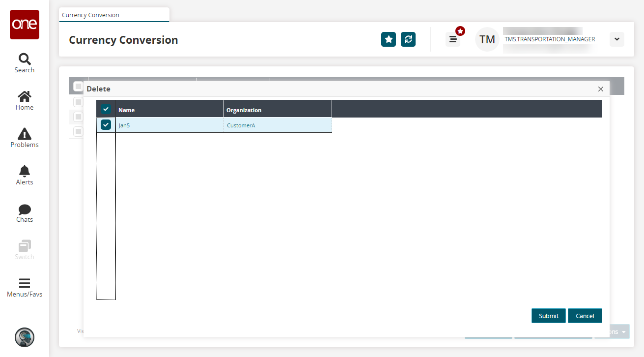The width and height of the screenshot is (644, 357).
Task: Toggle the select-all checkbox in Delete dialog
Action: 106,109
